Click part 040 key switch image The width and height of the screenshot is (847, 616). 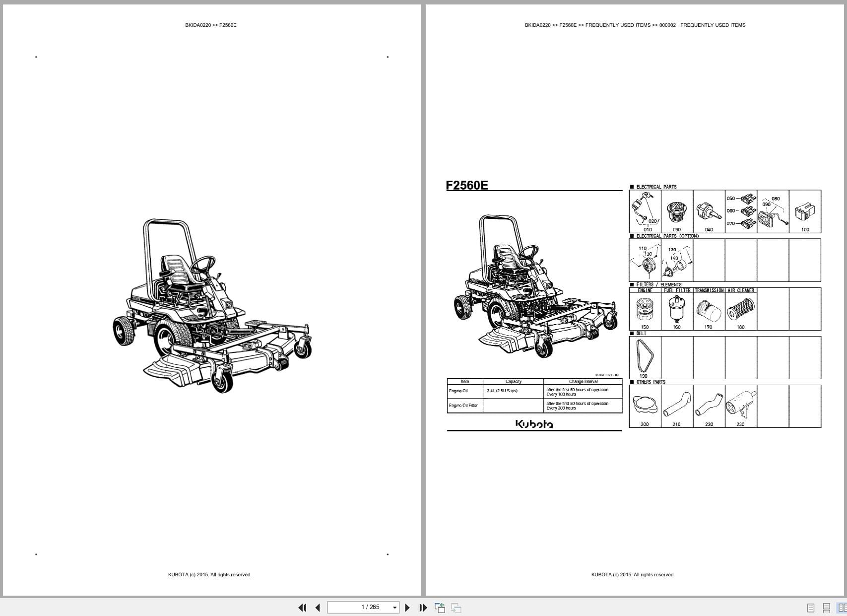coord(709,212)
